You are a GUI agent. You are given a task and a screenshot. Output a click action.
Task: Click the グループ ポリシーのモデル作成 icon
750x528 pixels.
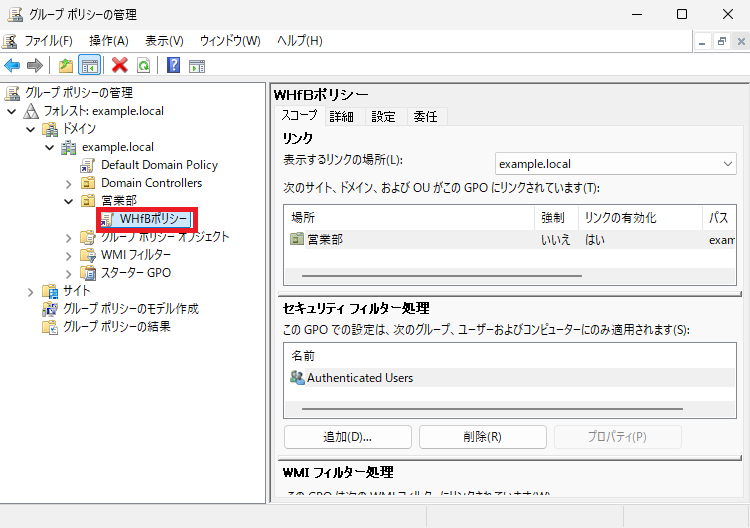coord(50,309)
